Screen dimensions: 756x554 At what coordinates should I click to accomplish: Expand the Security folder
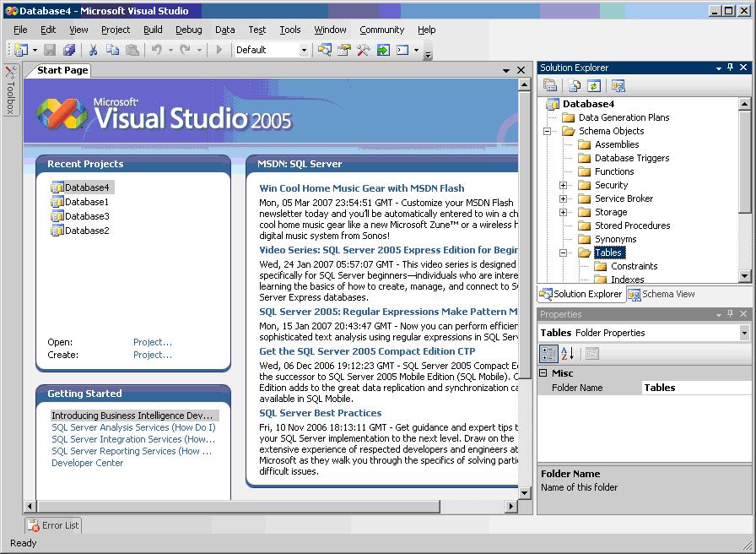click(563, 185)
